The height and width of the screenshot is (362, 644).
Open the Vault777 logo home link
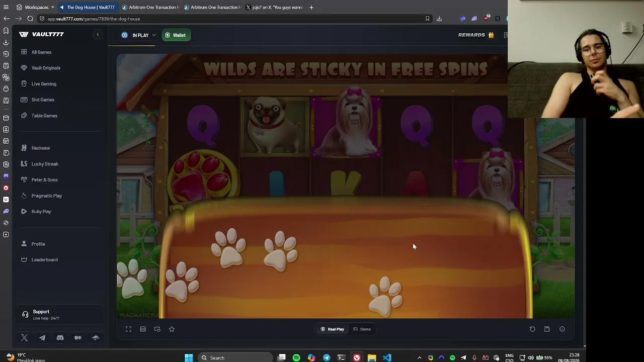(x=41, y=34)
